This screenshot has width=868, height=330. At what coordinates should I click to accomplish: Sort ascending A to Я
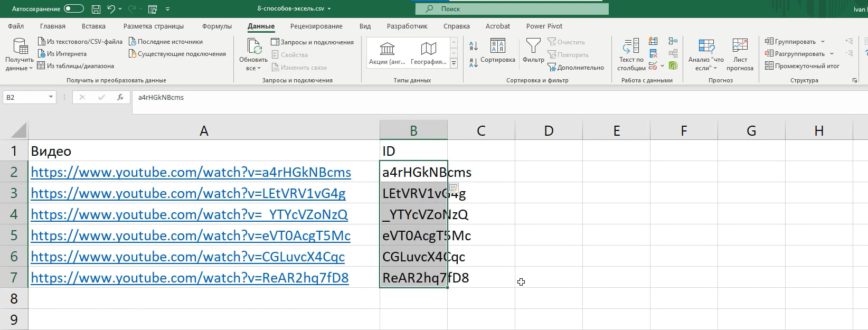click(x=473, y=46)
